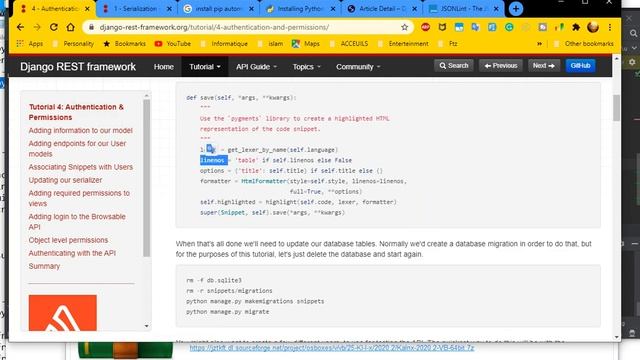The width and height of the screenshot is (640, 360).
Task: Click the orange sidebar advertisement image
Action: point(62,313)
